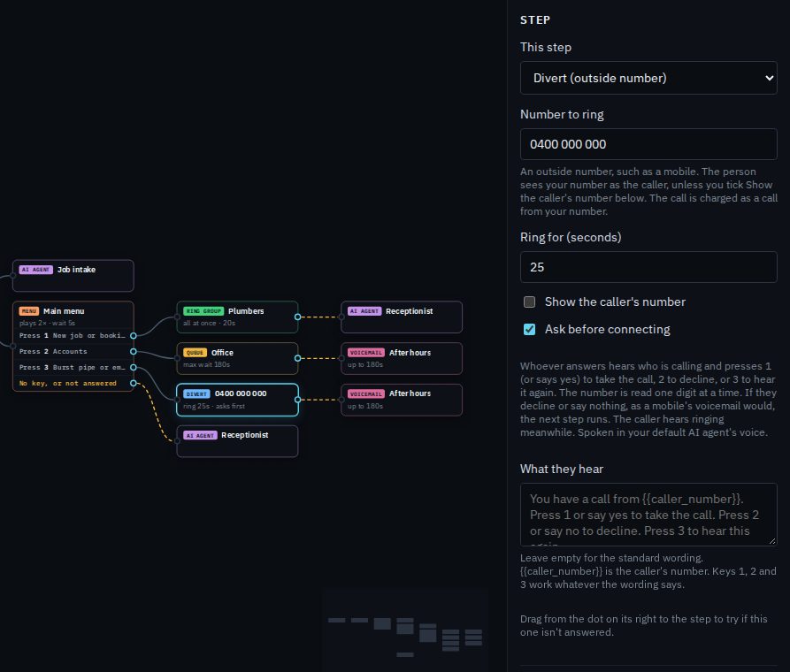Click the 'max wait 180s' text
The height and width of the screenshot is (672, 790).
click(207, 364)
